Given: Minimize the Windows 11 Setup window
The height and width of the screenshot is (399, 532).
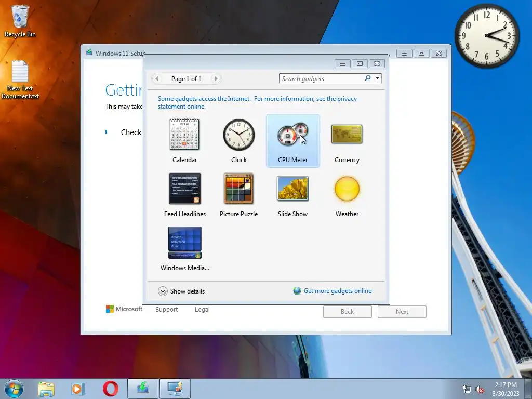Looking at the screenshot, I should pos(404,54).
